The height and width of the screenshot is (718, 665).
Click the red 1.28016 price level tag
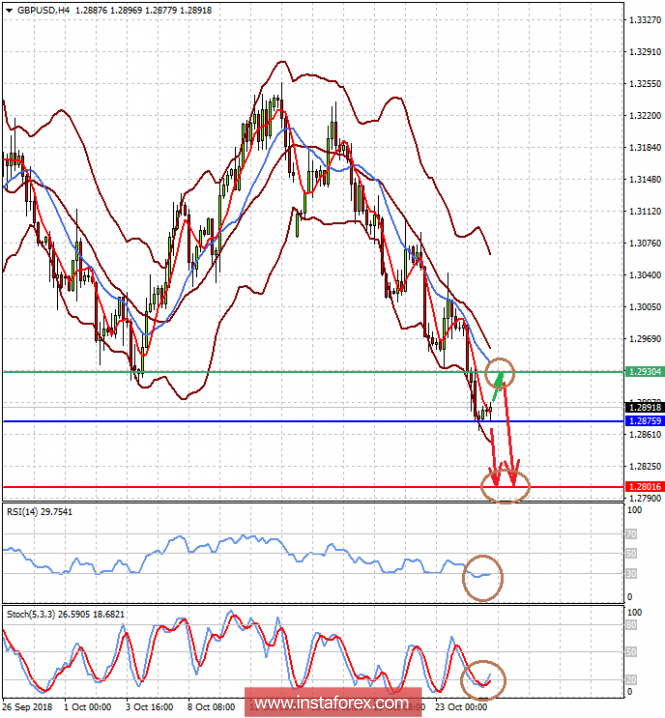(645, 487)
